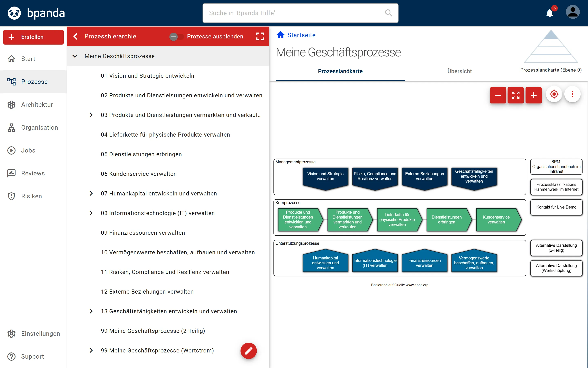
Task: Click the Startseite breadcrumb link
Action: coord(301,35)
